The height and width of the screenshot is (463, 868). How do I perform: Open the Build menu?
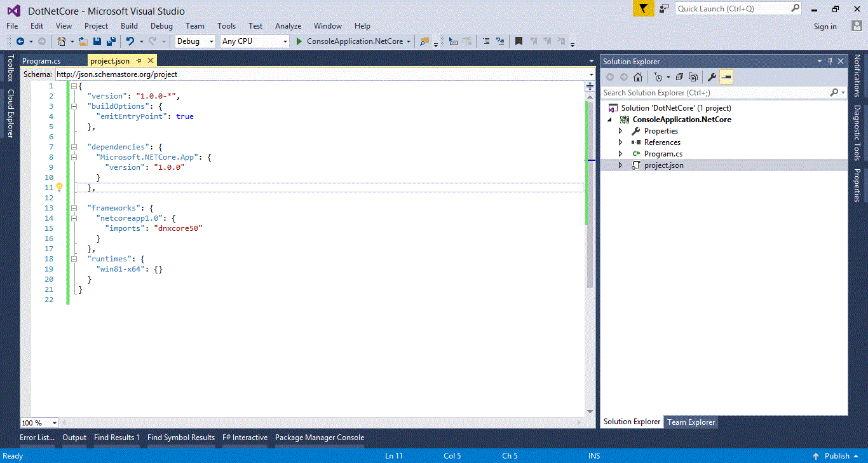pos(129,26)
